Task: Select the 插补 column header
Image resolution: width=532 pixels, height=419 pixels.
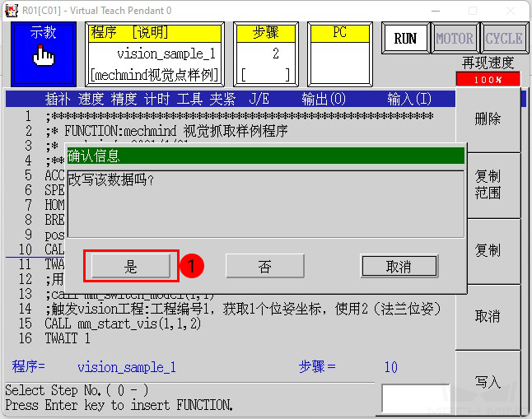Action: tap(58, 100)
